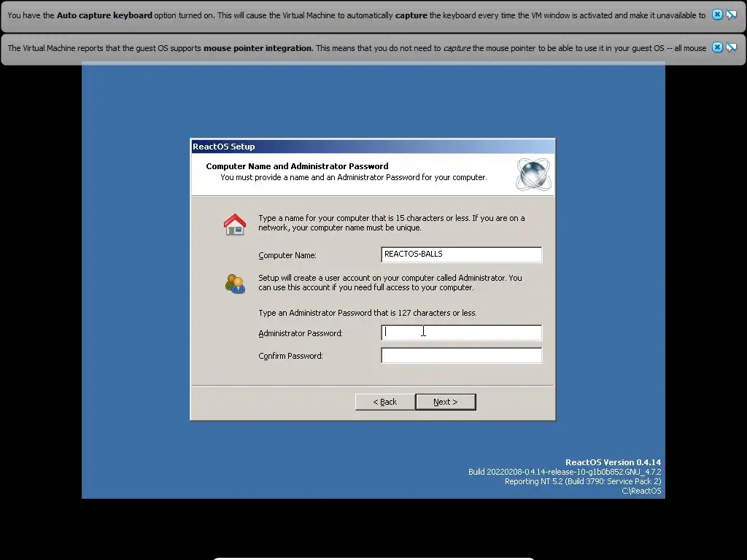Click the "Reporting NT 5.2" build line
The width and height of the screenshot is (747, 560).
click(x=583, y=481)
